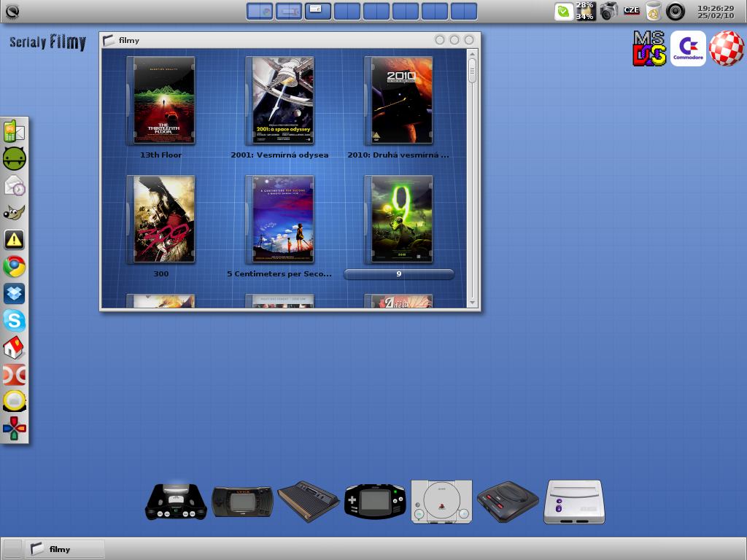Open the camera screenshot tray icon
The height and width of the screenshot is (560, 747).
[608, 11]
